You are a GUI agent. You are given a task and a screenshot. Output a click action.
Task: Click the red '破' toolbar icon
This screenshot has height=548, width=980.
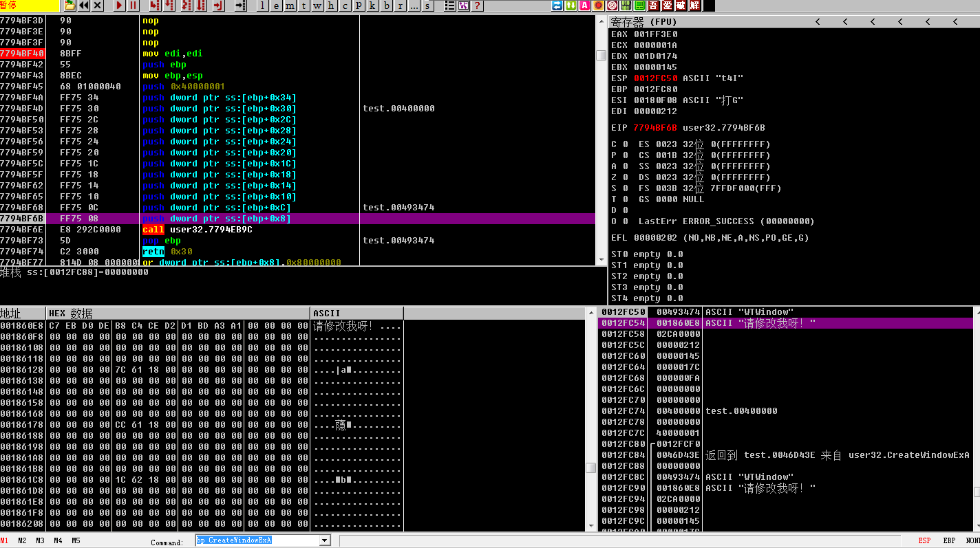tap(681, 6)
